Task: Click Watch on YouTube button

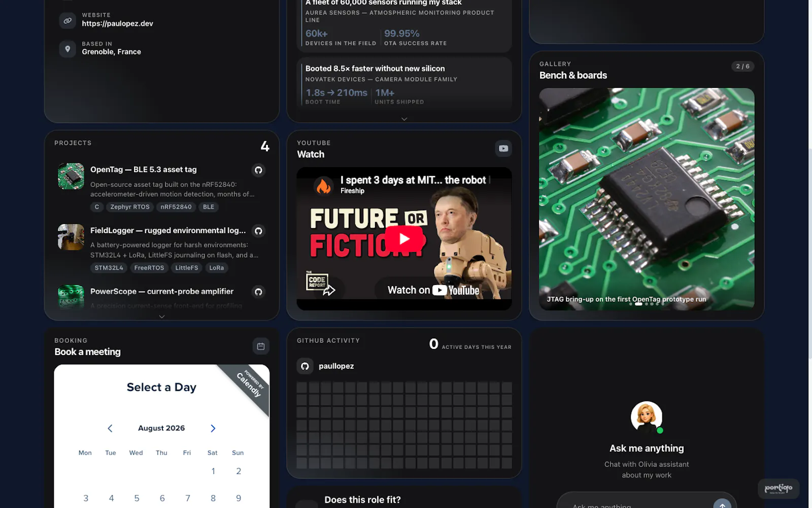Action: [x=433, y=290]
